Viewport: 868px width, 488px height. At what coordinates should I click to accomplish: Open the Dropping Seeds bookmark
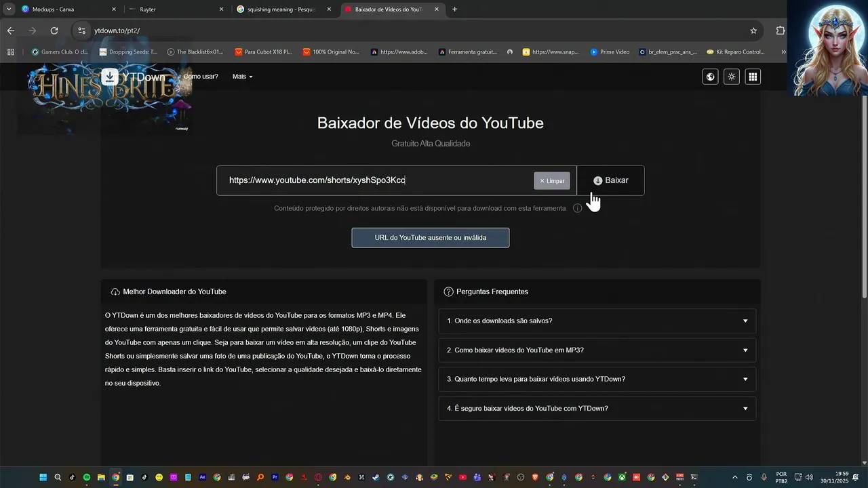click(x=128, y=52)
